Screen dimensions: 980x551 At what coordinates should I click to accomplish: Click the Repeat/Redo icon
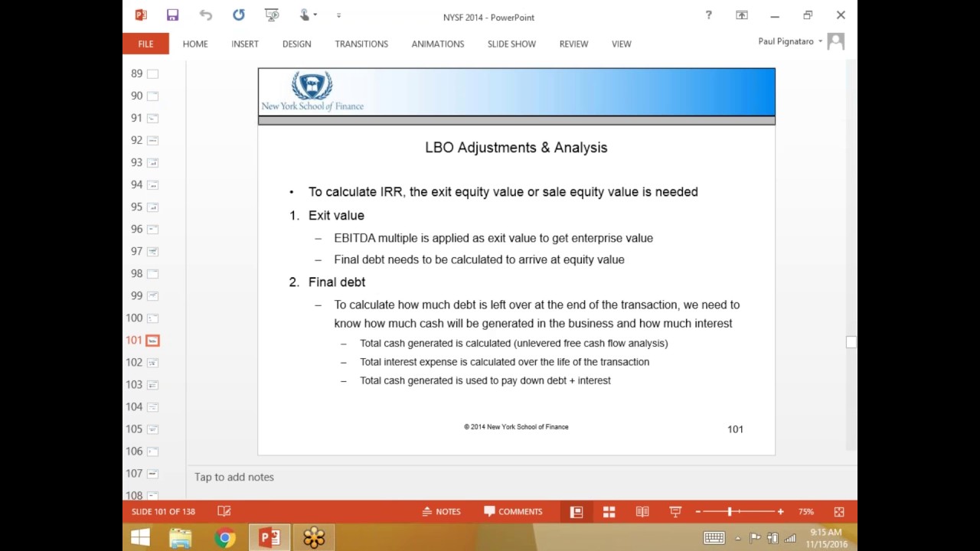pyautogui.click(x=239, y=15)
